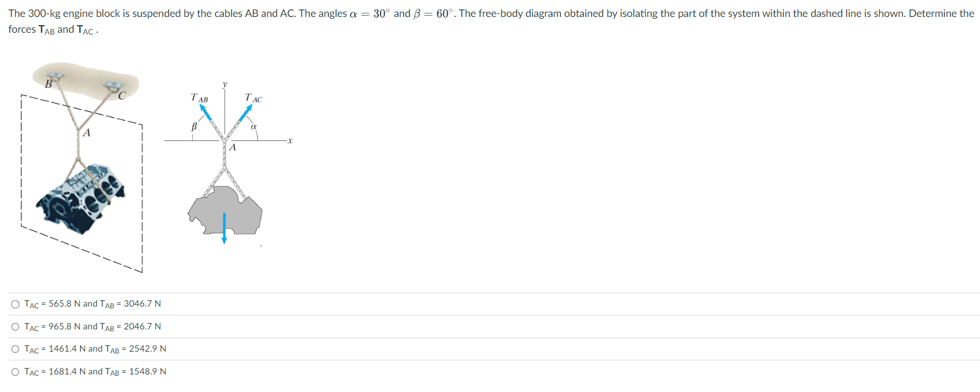Screen dimensions: 980x392
Task: Click the blue downward weight arrow
Action: coord(224,228)
